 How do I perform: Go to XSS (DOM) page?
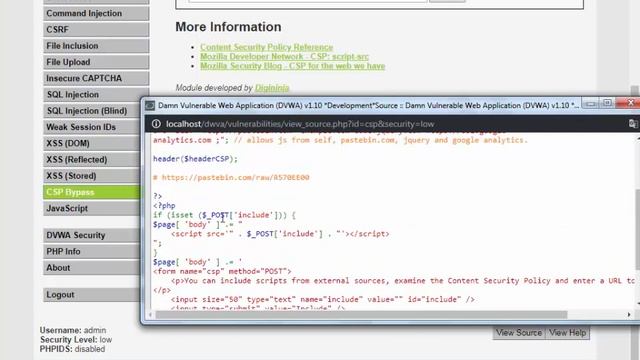click(92, 143)
